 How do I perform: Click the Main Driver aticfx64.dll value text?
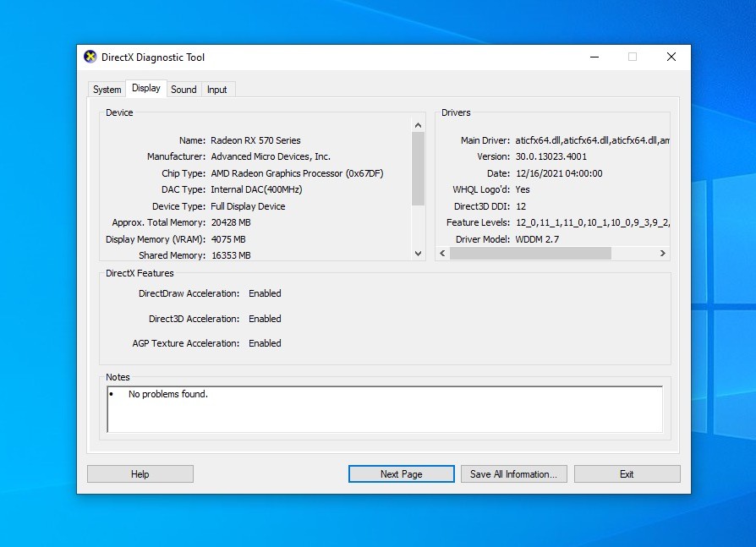click(x=591, y=140)
